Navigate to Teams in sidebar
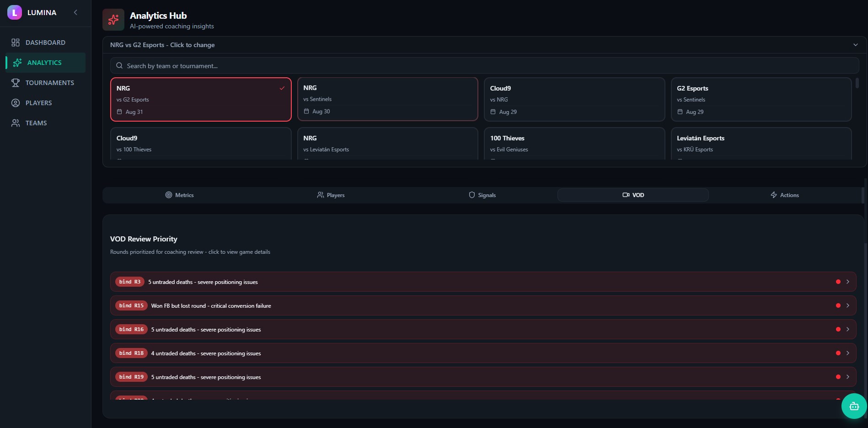 tap(46, 123)
